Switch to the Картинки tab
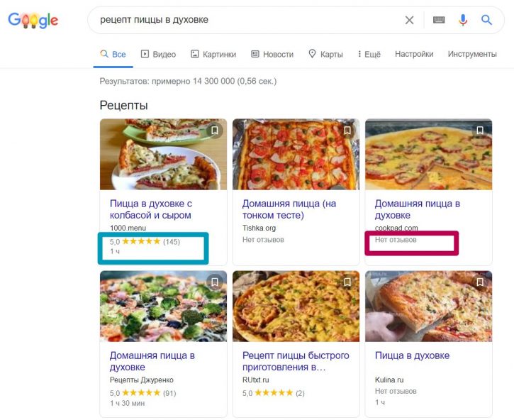Viewport: 514px width, 420px height. point(213,54)
